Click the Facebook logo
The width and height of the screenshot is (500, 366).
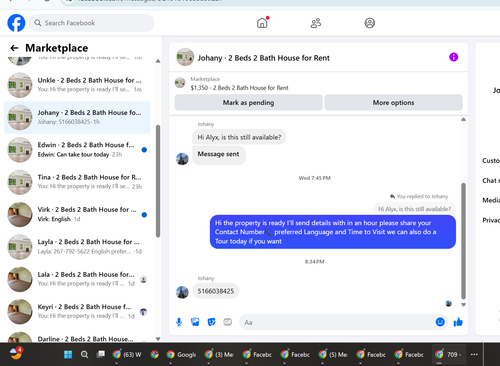click(x=16, y=23)
